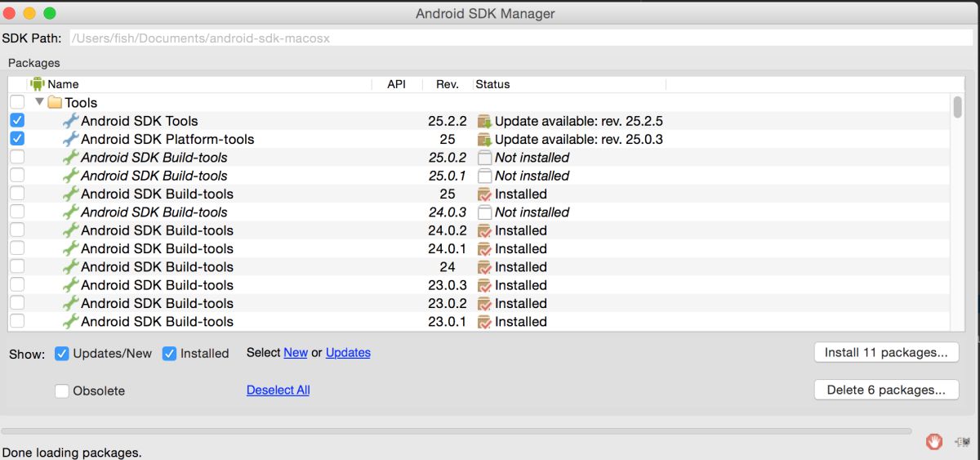
Task: Click the wrench icon for Build-tools 25.0.1
Action: [71, 176]
